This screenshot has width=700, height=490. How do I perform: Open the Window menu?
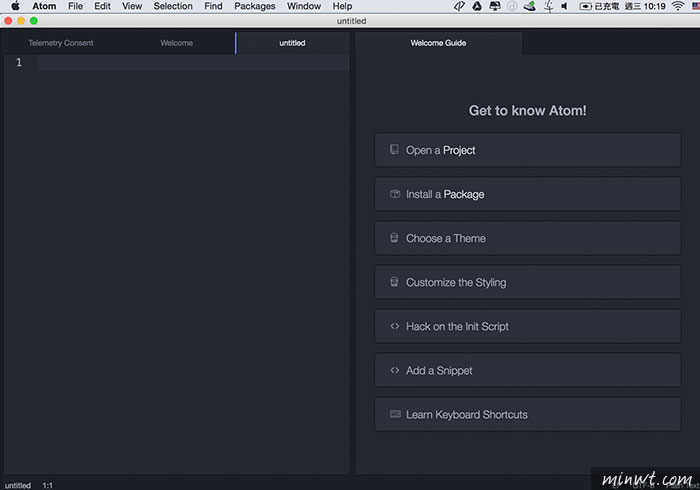tap(304, 6)
